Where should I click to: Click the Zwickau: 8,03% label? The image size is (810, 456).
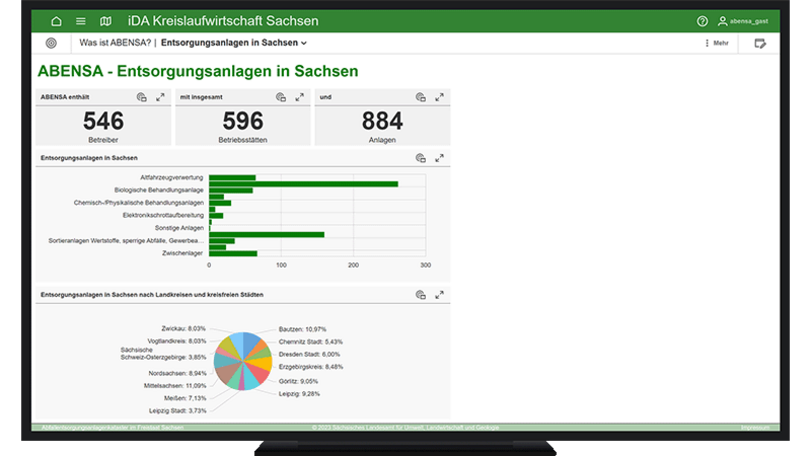(x=183, y=328)
